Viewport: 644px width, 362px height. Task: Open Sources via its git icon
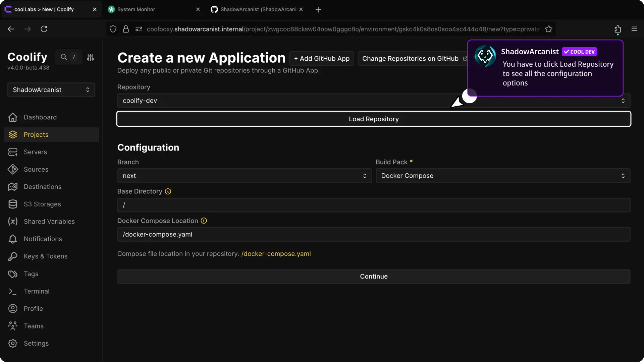(13, 170)
